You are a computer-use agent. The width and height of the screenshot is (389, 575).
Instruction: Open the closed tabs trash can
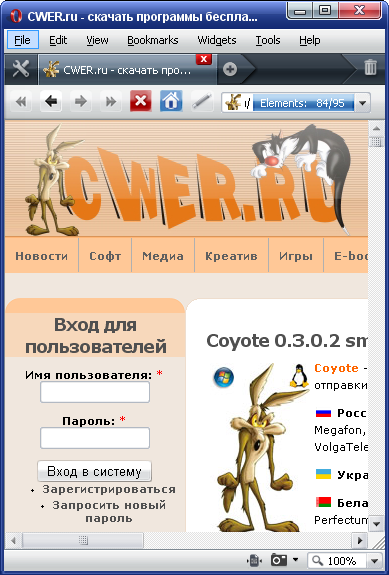pyautogui.click(x=370, y=68)
